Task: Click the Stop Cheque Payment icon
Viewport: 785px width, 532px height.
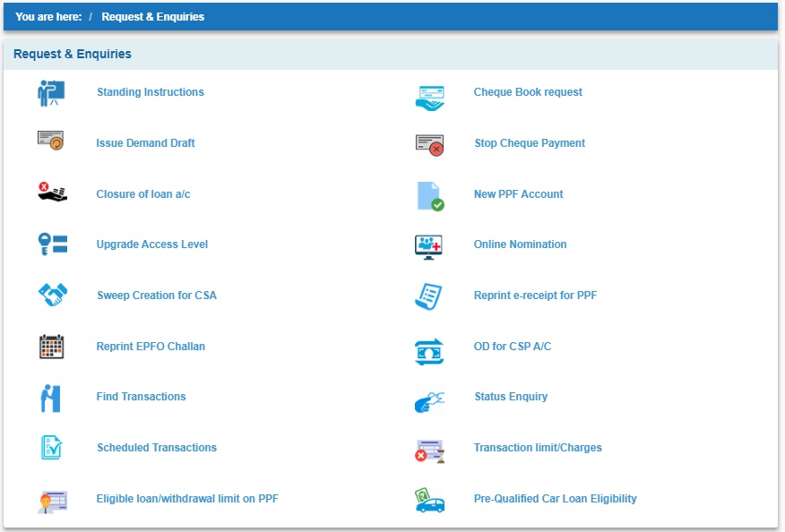Action: [x=429, y=145]
